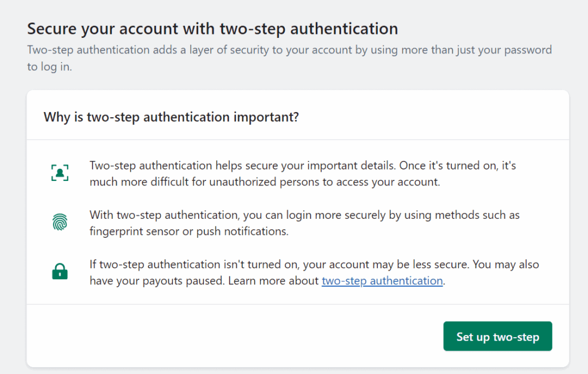Click 'have your payouts paused' text
The width and height of the screenshot is (588, 374).
pyautogui.click(x=157, y=280)
